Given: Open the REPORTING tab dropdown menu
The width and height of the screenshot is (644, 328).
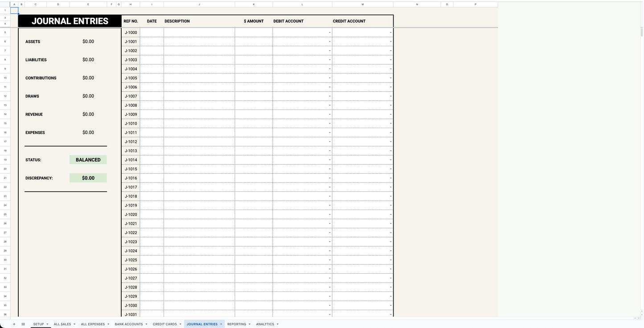Looking at the screenshot, I should [x=250, y=324].
